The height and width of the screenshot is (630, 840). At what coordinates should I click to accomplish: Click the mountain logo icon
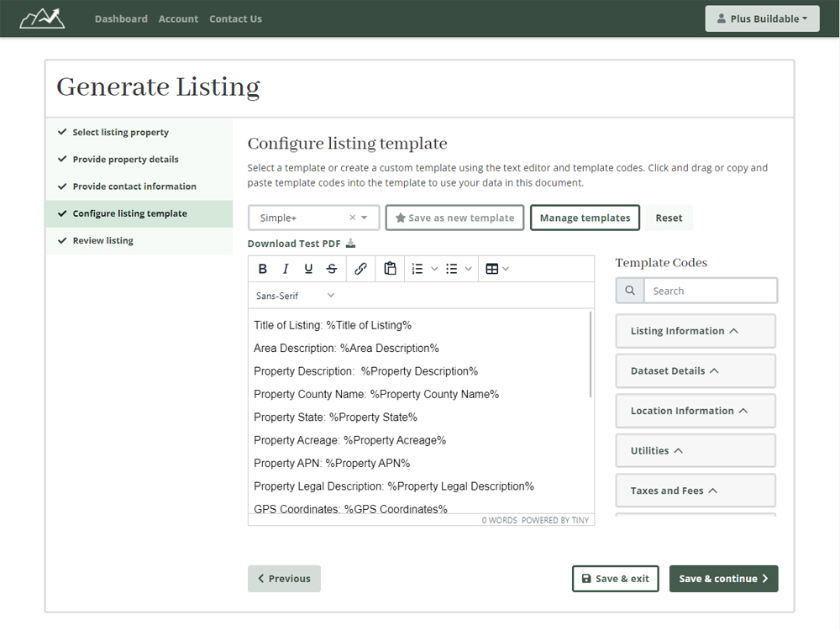pos(42,18)
